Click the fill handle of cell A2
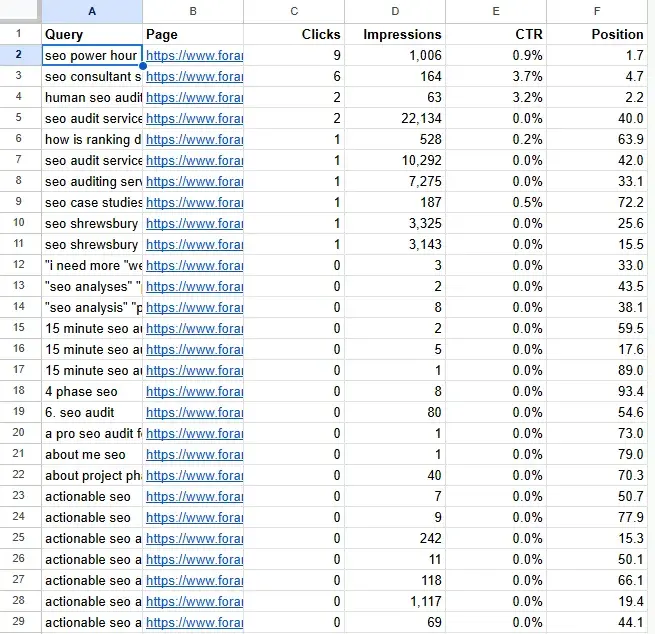Image resolution: width=655 pixels, height=634 pixels. (x=143, y=66)
